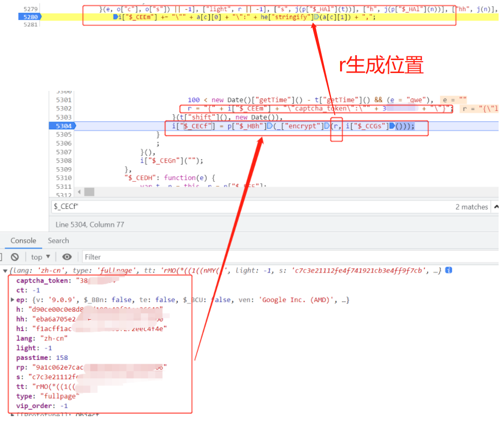Toggle the breakpoint on line 5304

click(62, 126)
